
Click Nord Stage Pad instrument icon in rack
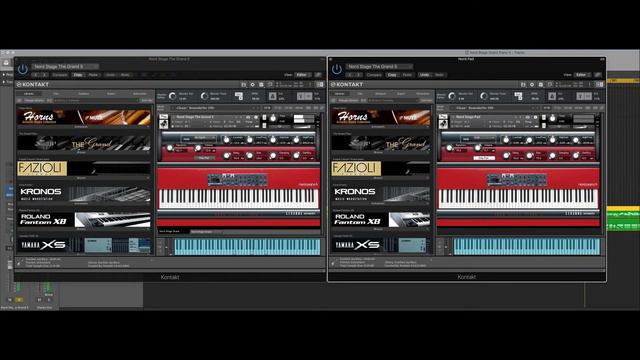tap(443, 124)
